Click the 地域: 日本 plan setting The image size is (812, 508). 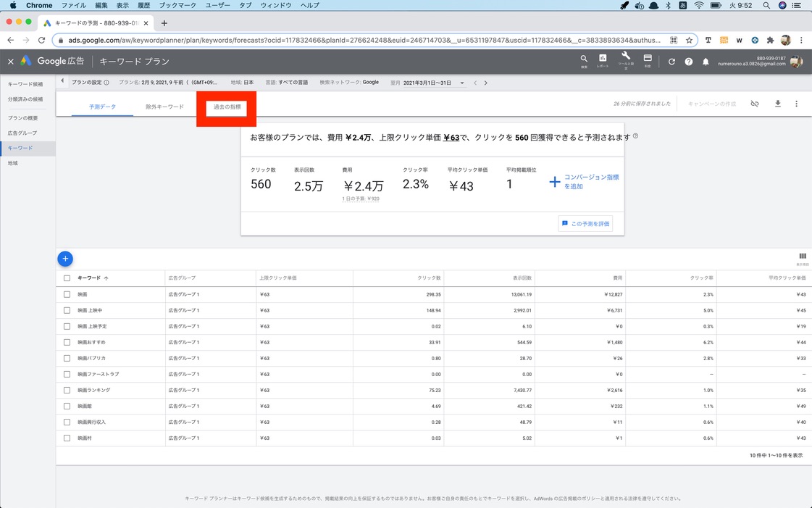click(242, 83)
